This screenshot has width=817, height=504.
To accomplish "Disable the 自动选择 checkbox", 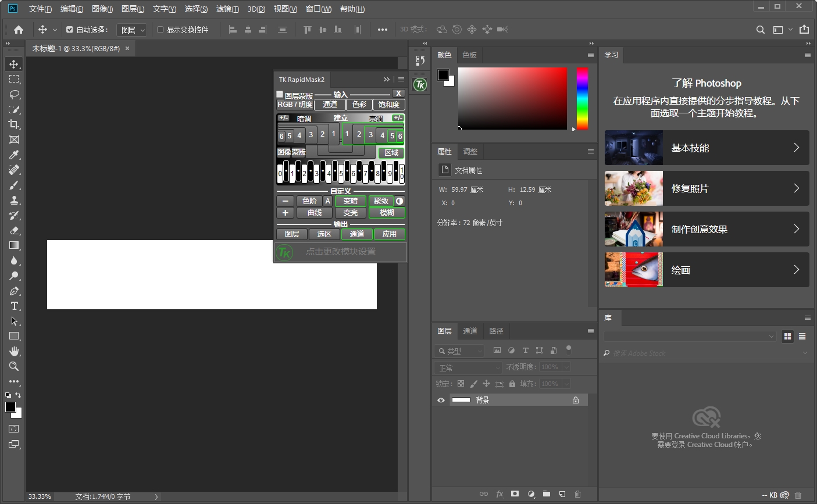I will click(x=70, y=30).
